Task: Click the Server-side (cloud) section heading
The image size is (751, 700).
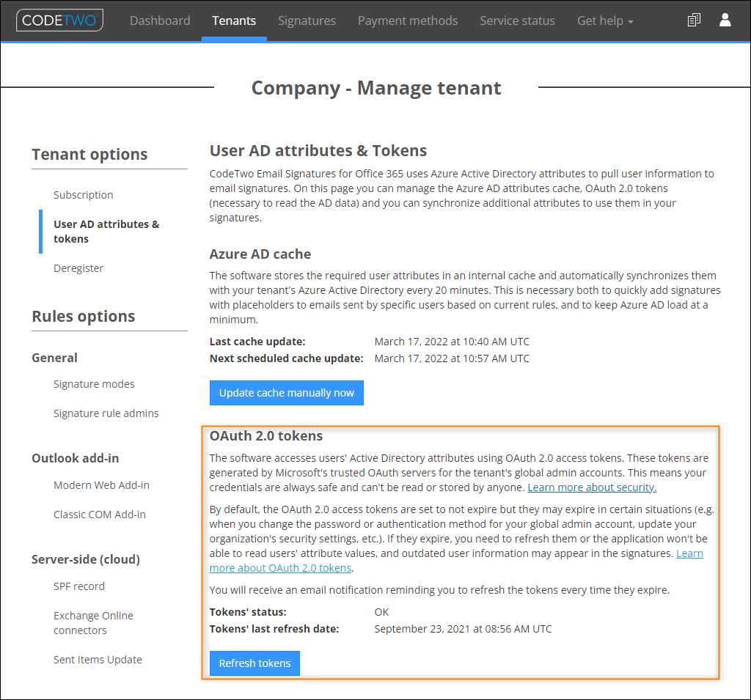Action: point(86,559)
